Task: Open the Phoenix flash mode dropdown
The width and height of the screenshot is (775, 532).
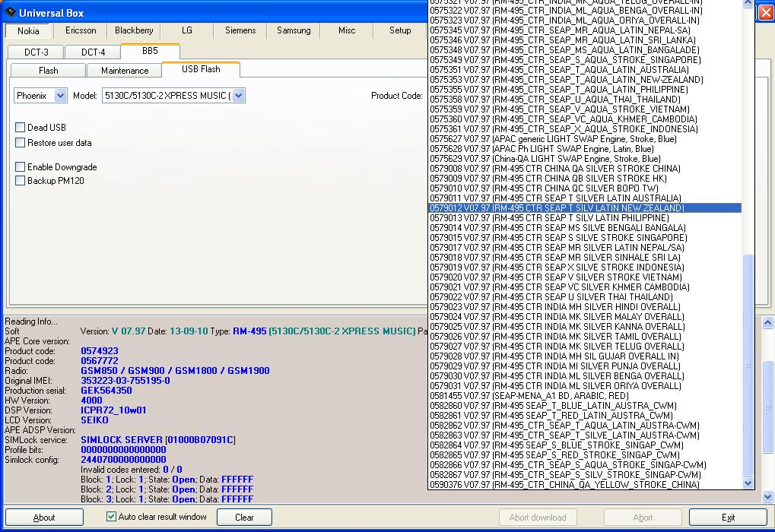Action: 60,96
